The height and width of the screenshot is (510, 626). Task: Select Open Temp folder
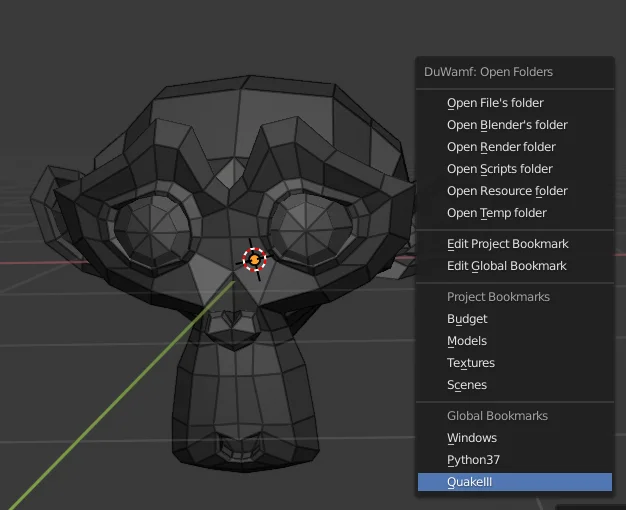point(515,213)
